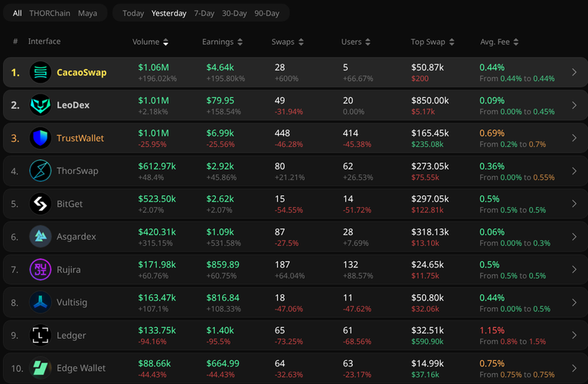Screen dimensions: 588x384
Task: Click the # rank column header
Action: [x=15, y=41]
